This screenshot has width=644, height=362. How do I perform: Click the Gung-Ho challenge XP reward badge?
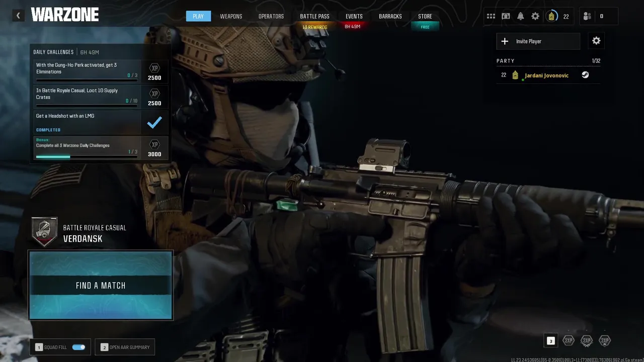click(x=154, y=68)
